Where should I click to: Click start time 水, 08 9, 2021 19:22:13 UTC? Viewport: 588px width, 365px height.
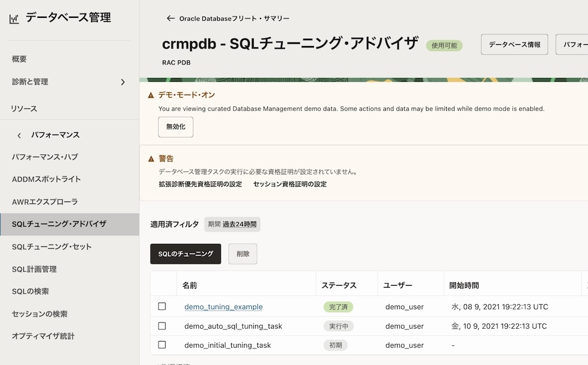[x=500, y=307]
